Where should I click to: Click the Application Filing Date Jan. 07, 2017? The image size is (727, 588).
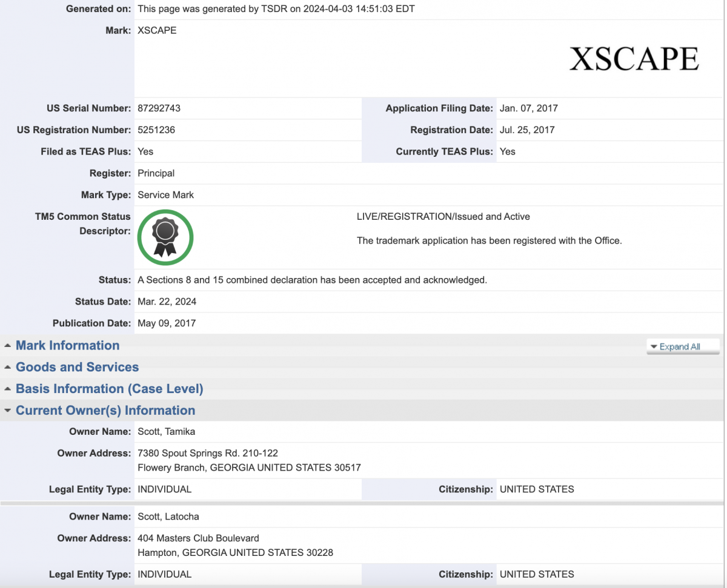click(528, 108)
